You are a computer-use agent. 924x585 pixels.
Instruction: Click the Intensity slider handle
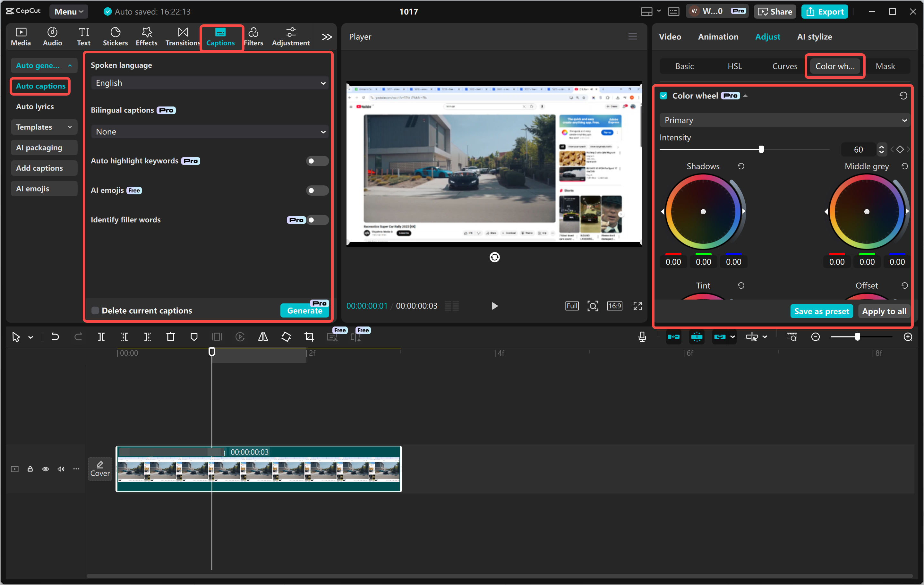coord(761,149)
